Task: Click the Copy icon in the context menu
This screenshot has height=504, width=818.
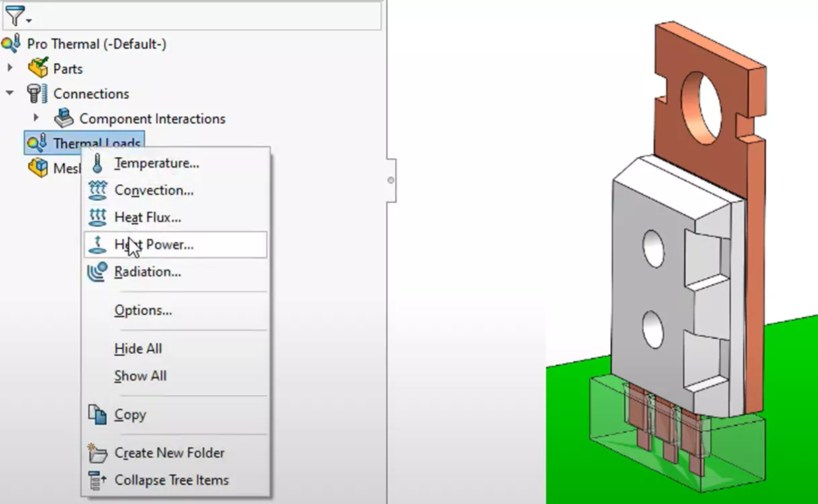Action: pos(97,414)
